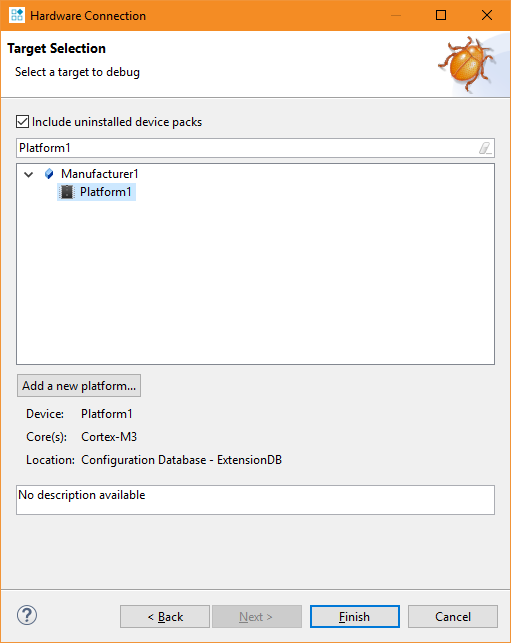Collapse the Manufacturer1 tree node

point(29,174)
